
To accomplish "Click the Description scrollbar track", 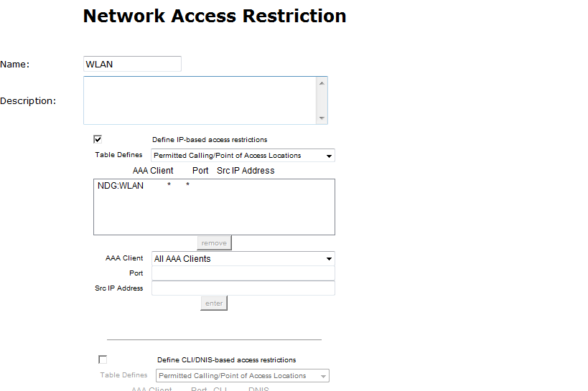I will (x=322, y=100).
